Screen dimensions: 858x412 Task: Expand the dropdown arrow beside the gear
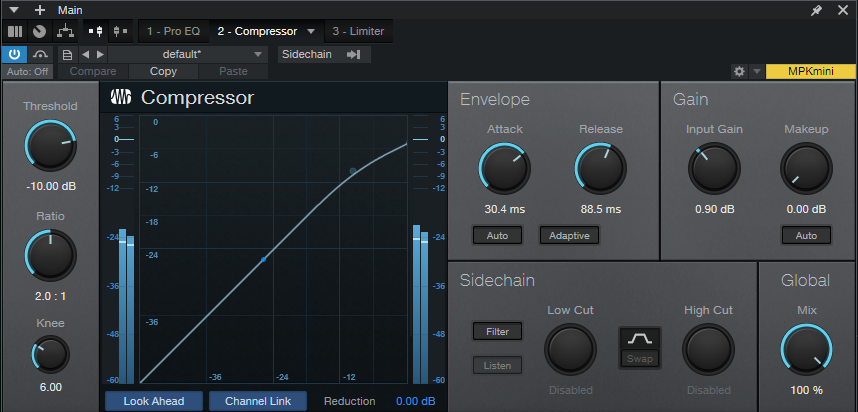click(x=757, y=71)
